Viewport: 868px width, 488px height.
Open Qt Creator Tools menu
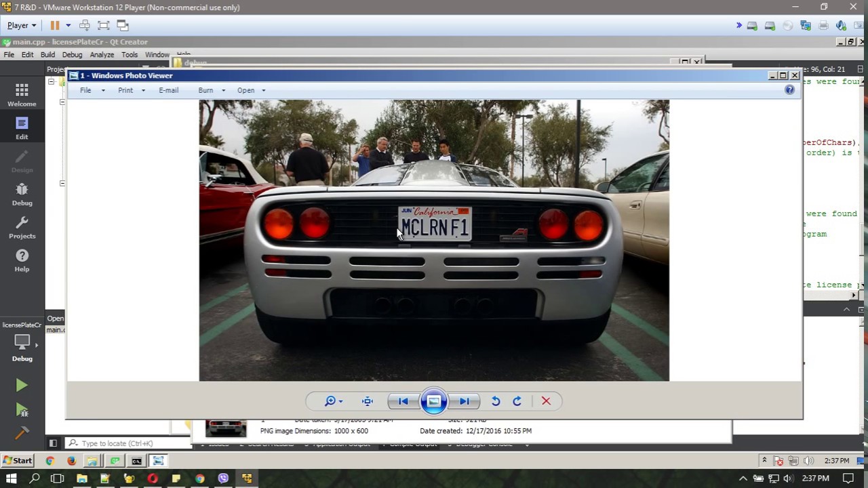pyautogui.click(x=130, y=55)
